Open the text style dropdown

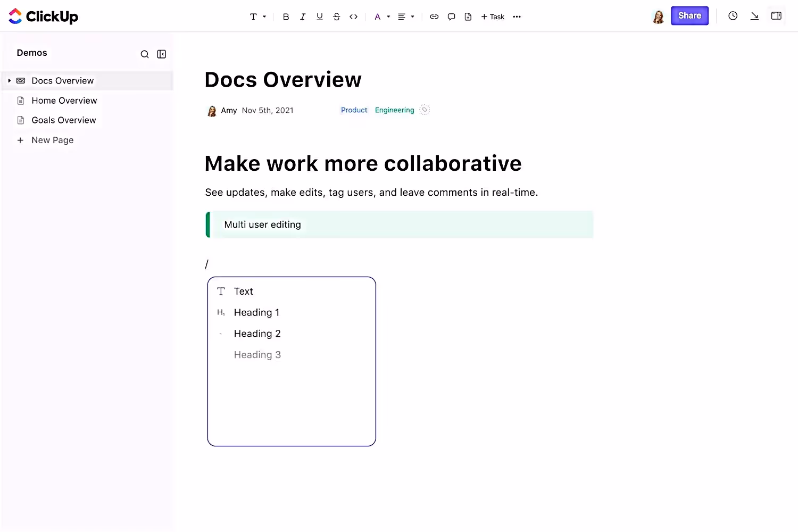point(257,16)
